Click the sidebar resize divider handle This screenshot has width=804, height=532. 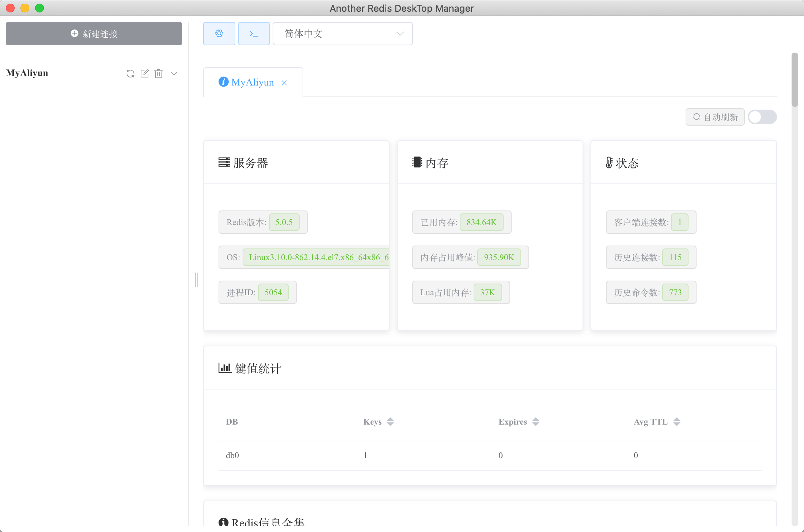click(197, 280)
